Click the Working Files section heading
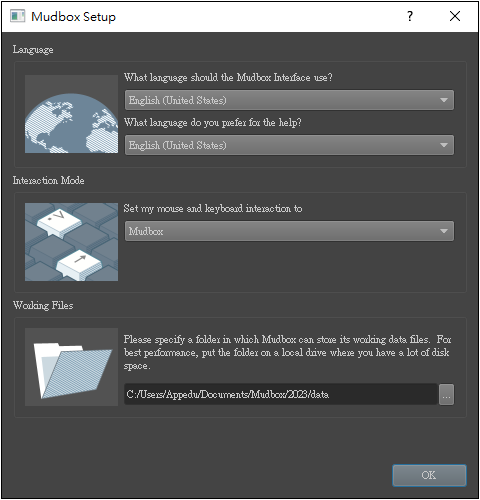The height and width of the screenshot is (500, 480). coord(43,305)
